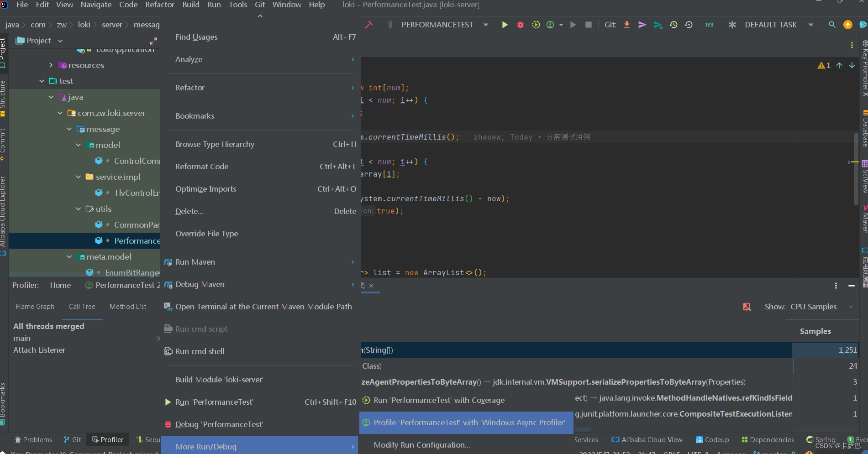Image resolution: width=868 pixels, height=454 pixels.
Task: Open the File menu
Action: click(x=22, y=5)
